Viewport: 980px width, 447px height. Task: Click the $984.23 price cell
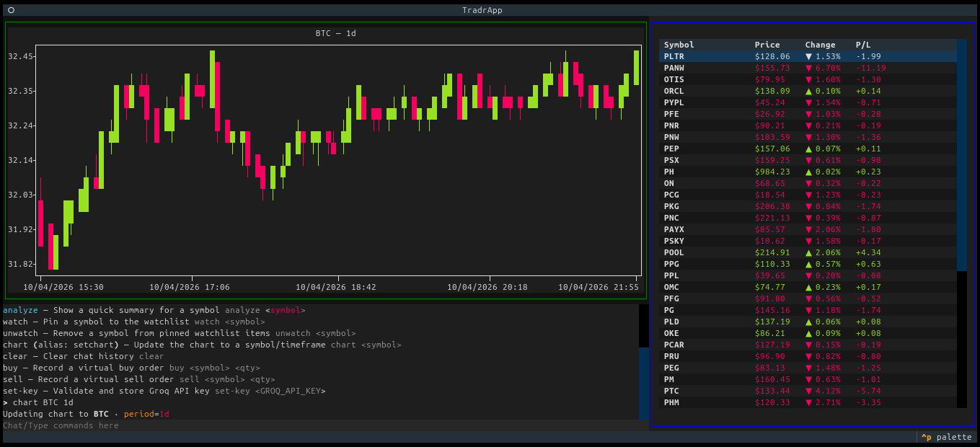coord(772,172)
